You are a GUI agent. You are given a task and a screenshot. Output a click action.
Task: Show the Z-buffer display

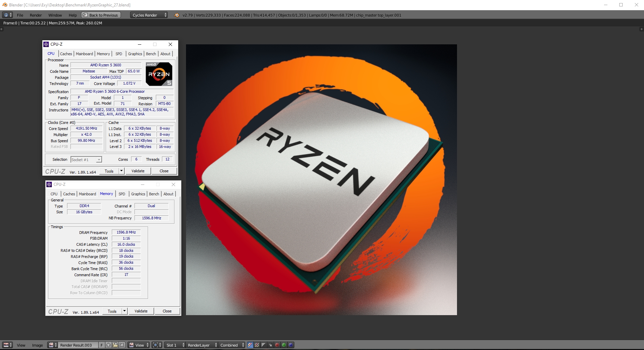(x=270, y=345)
